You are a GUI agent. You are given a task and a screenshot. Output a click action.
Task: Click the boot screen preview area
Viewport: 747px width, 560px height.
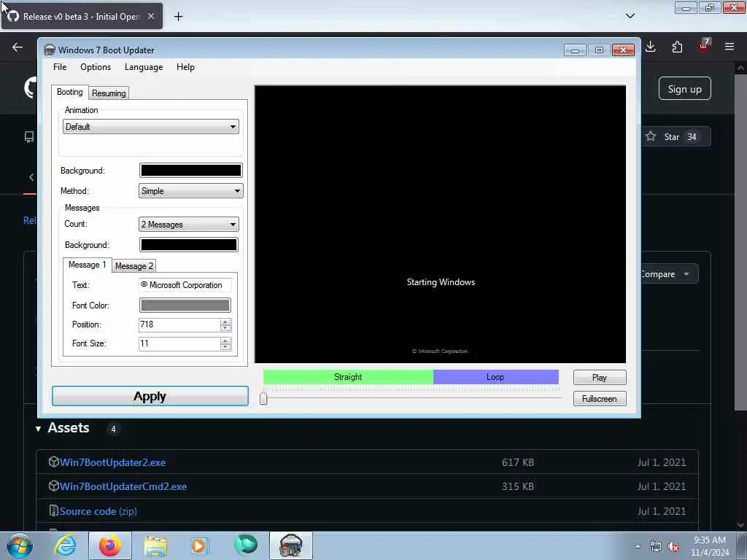pos(440,225)
